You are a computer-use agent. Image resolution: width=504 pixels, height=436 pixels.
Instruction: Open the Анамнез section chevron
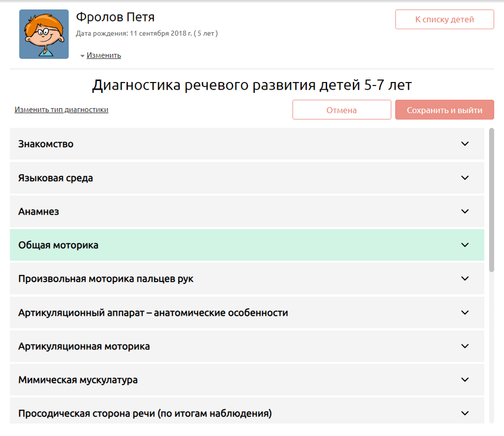pos(465,211)
